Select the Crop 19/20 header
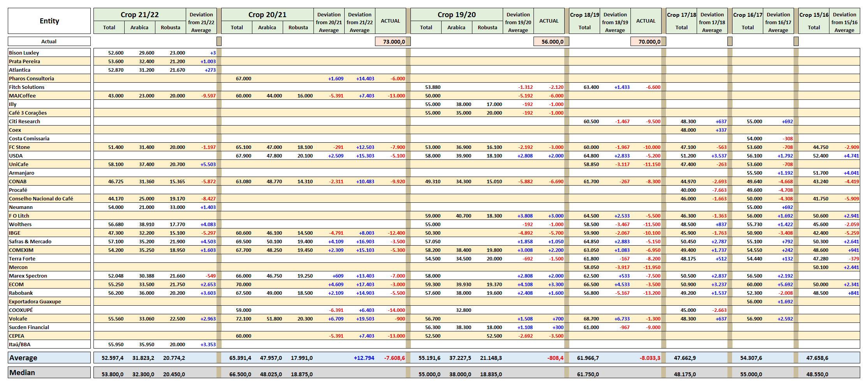The height and width of the screenshot is (386, 868). coord(457,15)
